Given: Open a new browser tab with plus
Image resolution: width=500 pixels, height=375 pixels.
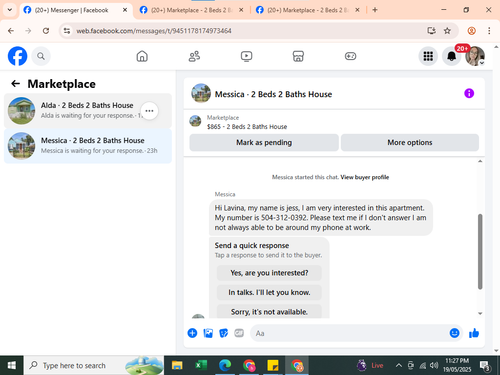Looking at the screenshot, I should tap(375, 10).
